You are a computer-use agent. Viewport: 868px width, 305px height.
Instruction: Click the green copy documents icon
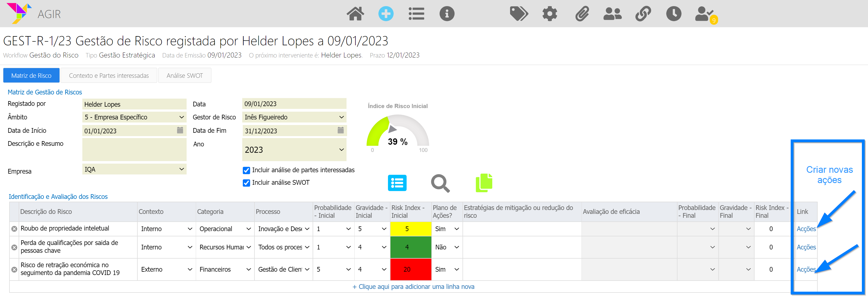tap(484, 183)
